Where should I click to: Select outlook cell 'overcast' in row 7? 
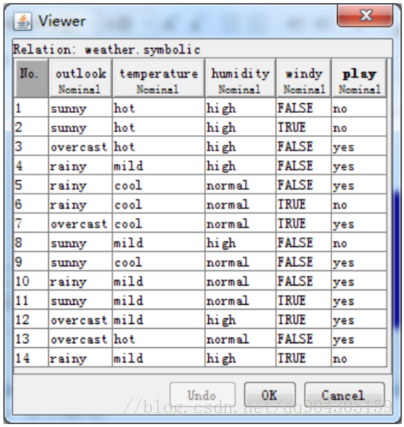[x=80, y=223]
